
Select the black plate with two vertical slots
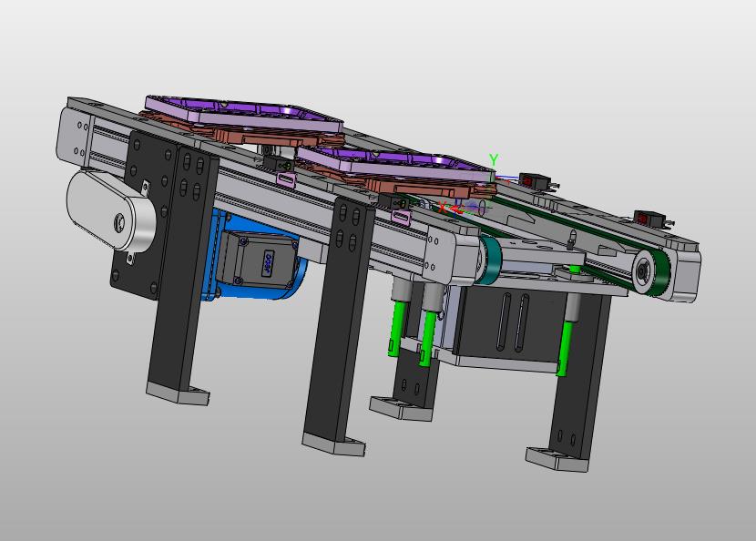(511, 322)
